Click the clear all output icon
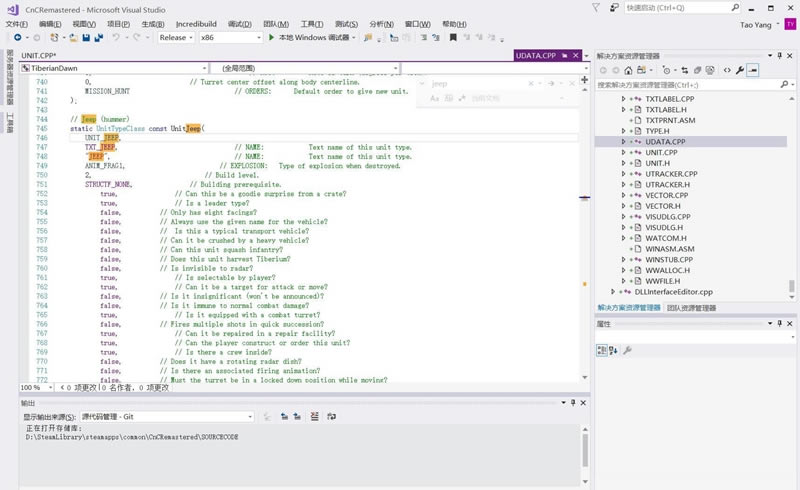 point(314,416)
